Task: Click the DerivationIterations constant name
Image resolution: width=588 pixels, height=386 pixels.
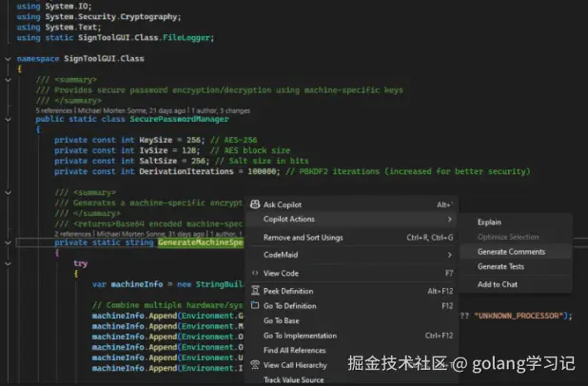Action: (x=186, y=171)
